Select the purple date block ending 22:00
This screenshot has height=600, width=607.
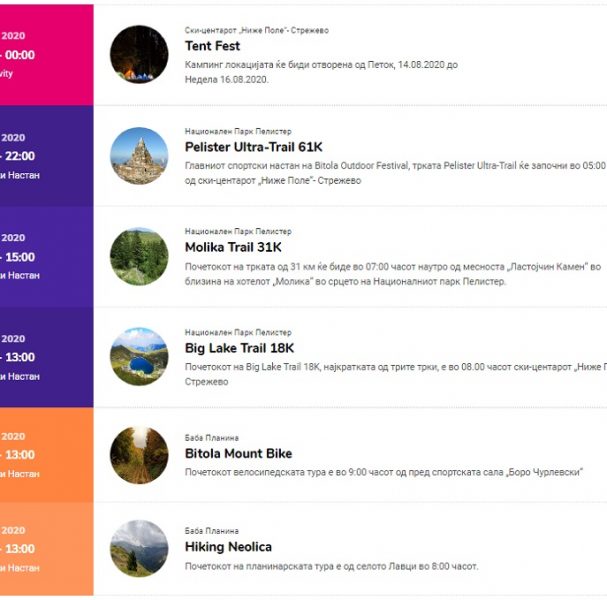point(46,156)
